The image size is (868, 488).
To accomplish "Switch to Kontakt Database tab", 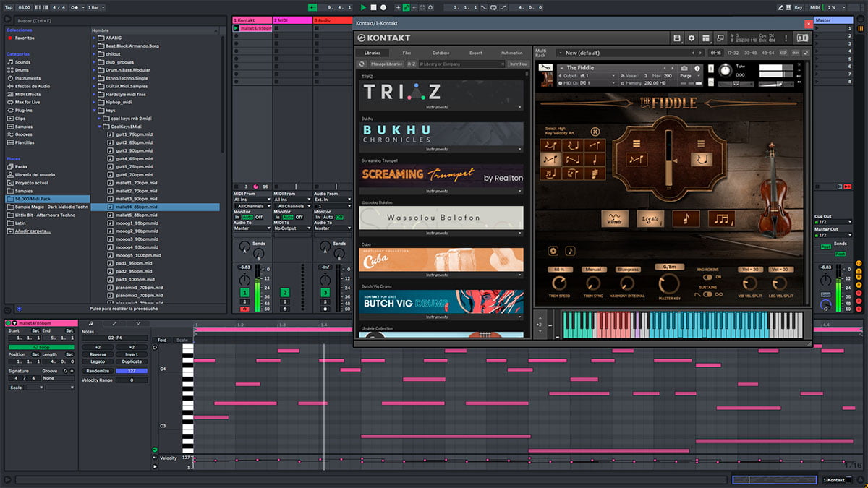I will click(441, 53).
